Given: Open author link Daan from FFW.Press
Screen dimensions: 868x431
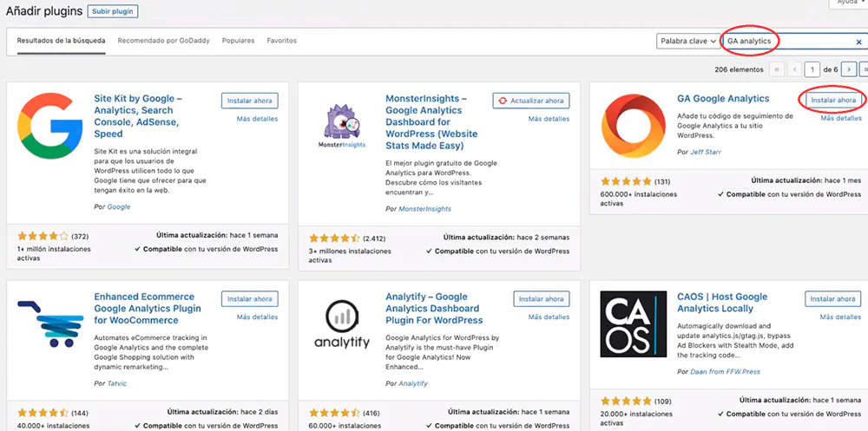Looking at the screenshot, I should (x=725, y=372).
